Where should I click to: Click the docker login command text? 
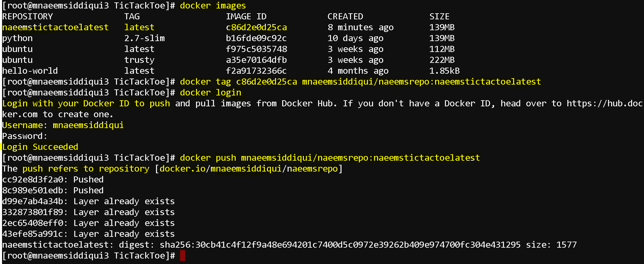[x=211, y=92]
